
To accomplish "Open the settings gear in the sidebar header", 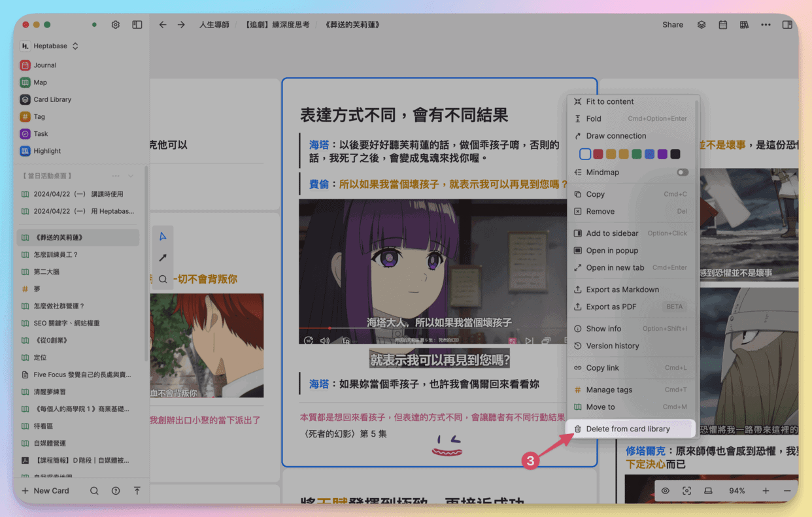I will (116, 25).
